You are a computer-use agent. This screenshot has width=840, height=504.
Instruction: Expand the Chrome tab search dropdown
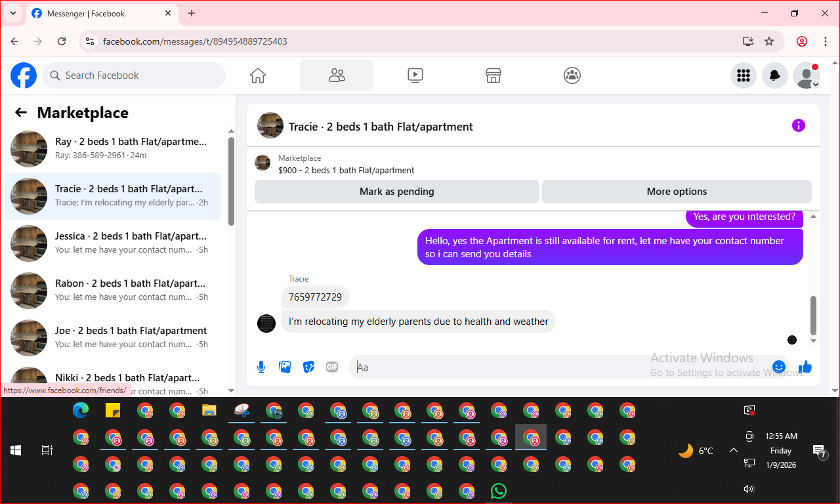tap(13, 13)
